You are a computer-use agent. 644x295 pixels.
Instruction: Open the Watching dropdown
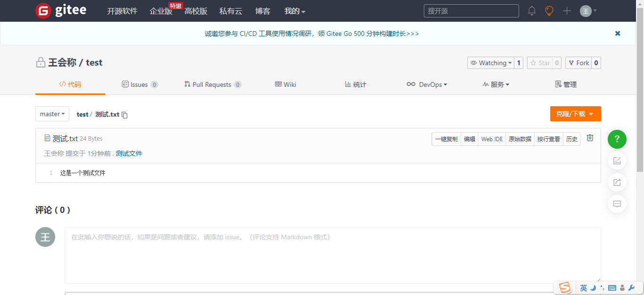[490, 63]
